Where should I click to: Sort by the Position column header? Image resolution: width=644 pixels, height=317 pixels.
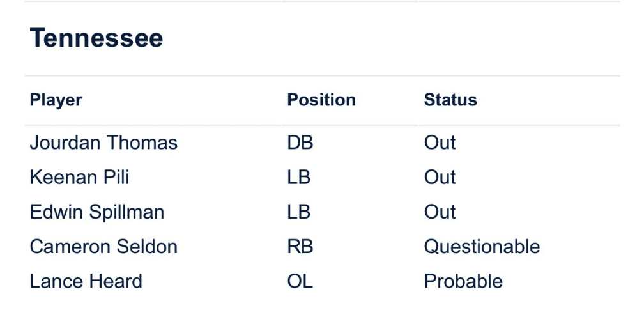click(x=321, y=100)
